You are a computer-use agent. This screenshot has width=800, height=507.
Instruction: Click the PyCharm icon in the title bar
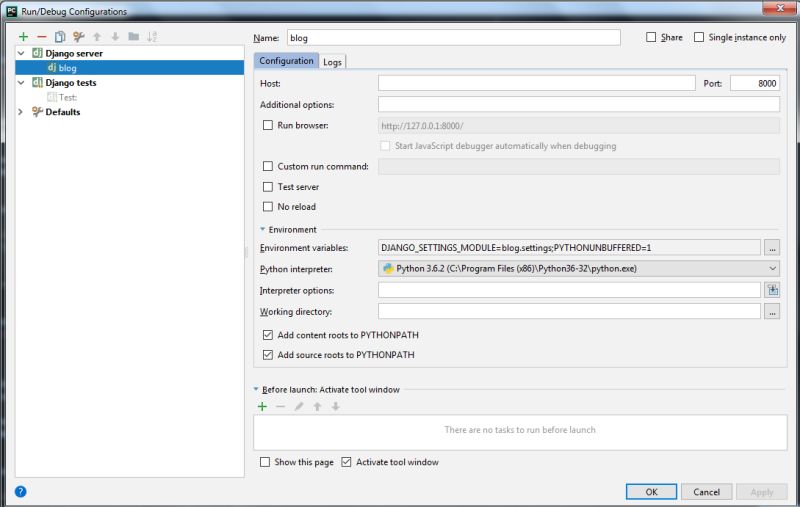point(11,11)
